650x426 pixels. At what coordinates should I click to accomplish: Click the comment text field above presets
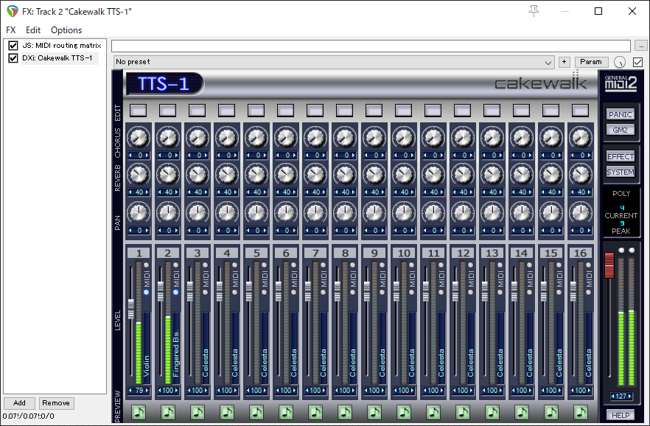tap(371, 46)
